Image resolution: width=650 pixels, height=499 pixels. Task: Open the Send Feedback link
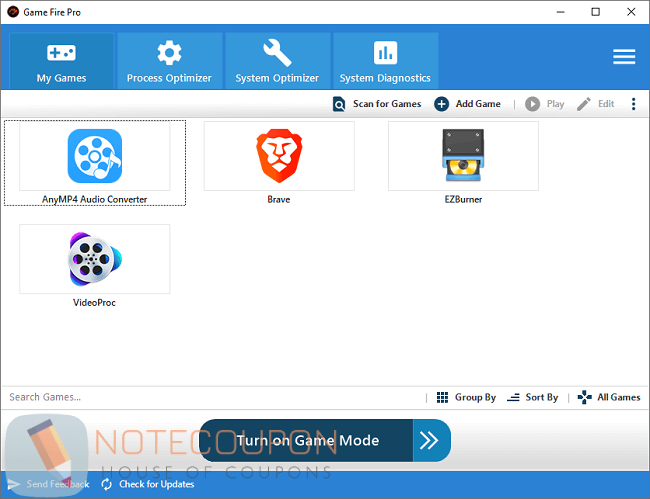58,484
